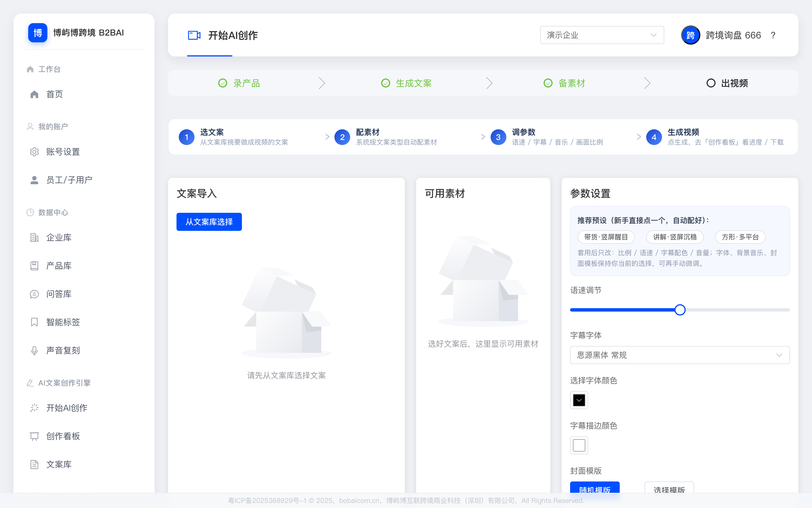812x508 pixels.
Task: Click the video camera icon in header
Action: click(x=194, y=35)
